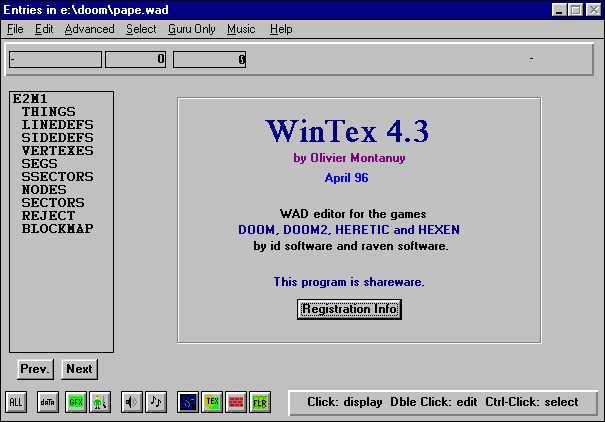The image size is (605, 422).
Task: Show wall patches with red brick icon
Action: coord(236,402)
